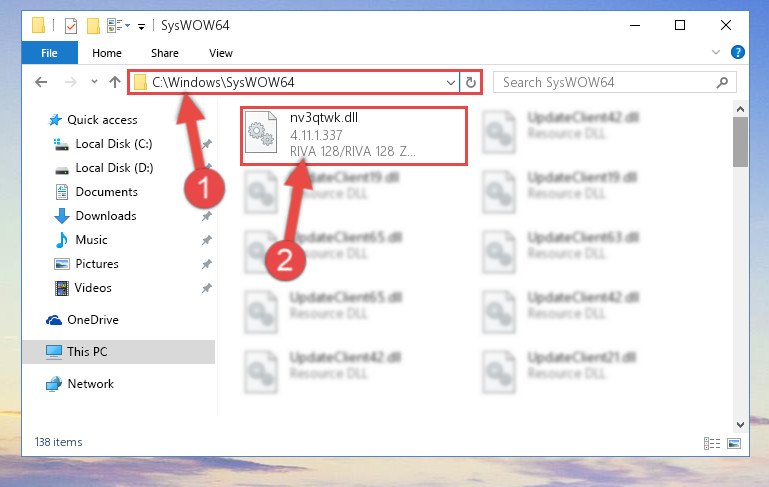Switch to details view button
This screenshot has width=769, height=487.
click(x=712, y=443)
